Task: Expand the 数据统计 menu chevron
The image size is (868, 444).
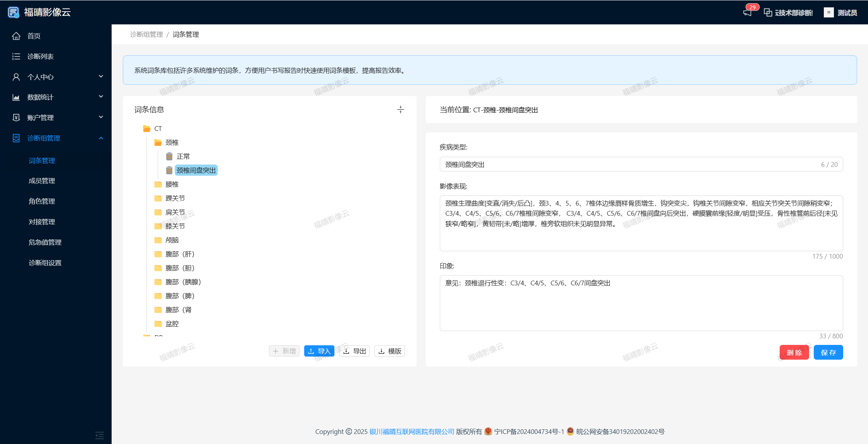Action: point(101,97)
